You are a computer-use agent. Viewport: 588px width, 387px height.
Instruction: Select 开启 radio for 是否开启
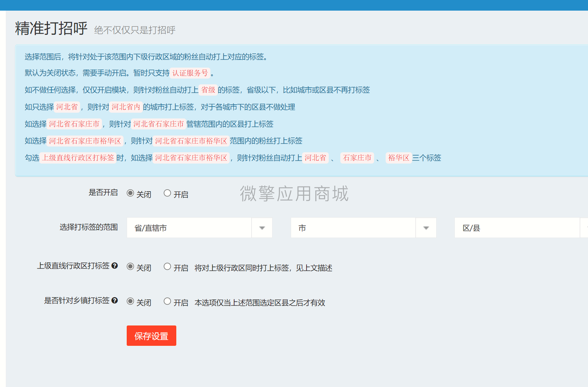[x=167, y=193]
